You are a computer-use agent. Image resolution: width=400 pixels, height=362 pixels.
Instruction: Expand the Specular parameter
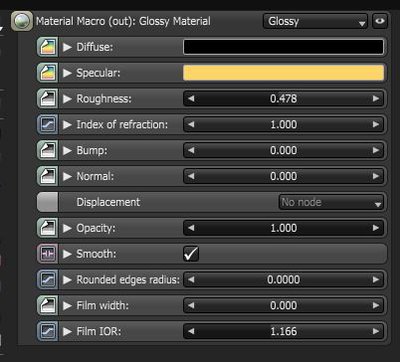[x=67, y=73]
